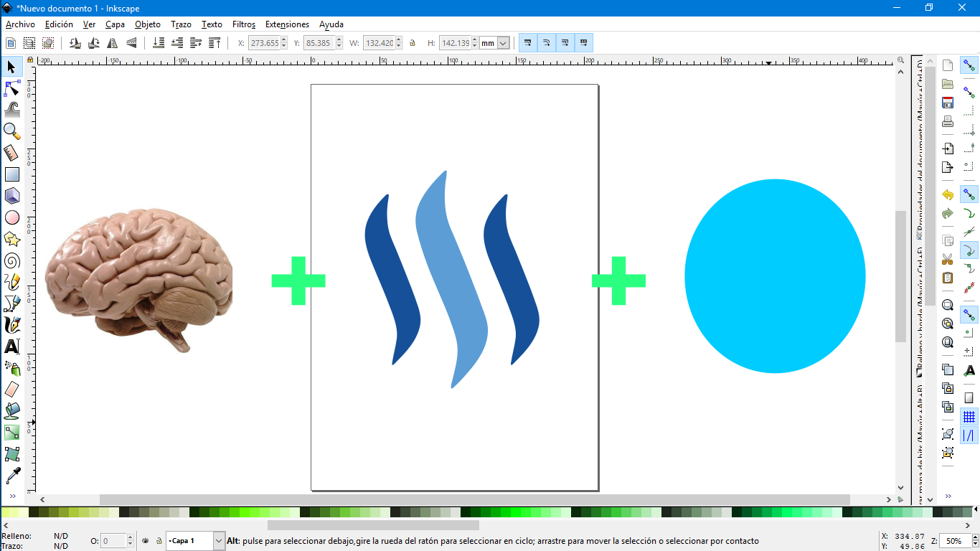The width and height of the screenshot is (980, 551).
Task: Toggle the Capa 1 layer lock
Action: 159,541
